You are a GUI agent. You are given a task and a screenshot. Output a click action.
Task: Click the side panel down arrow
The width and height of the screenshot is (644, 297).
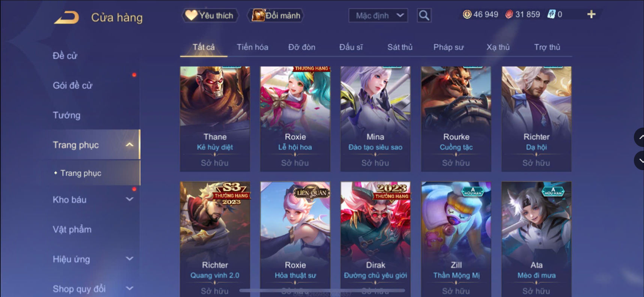point(640,160)
